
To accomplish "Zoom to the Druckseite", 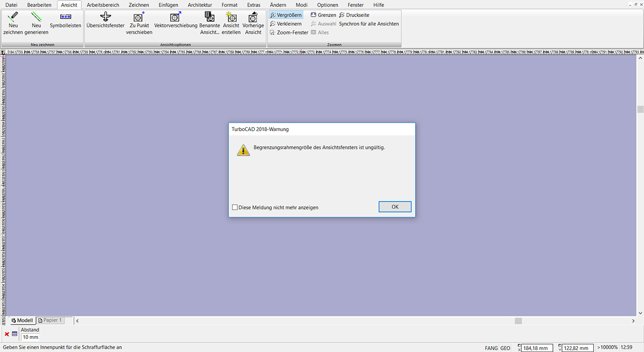I will (354, 15).
